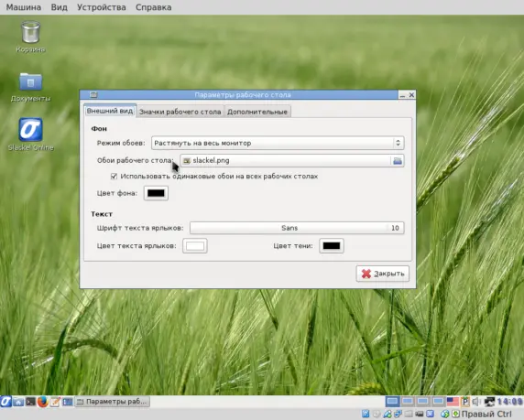Launch the terminal from the taskbar
The height and width of the screenshot is (420, 524).
point(30,402)
